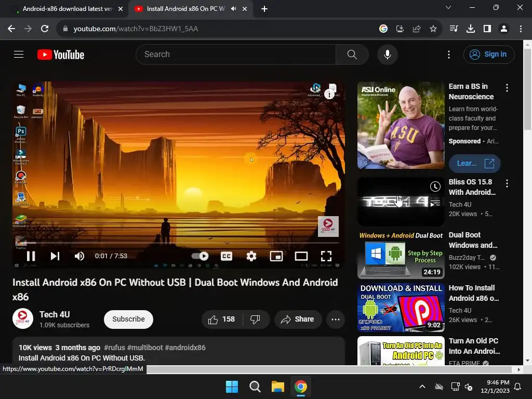Viewport: 532px width, 399px height.
Task: Open video settings gear
Action: pos(251,256)
